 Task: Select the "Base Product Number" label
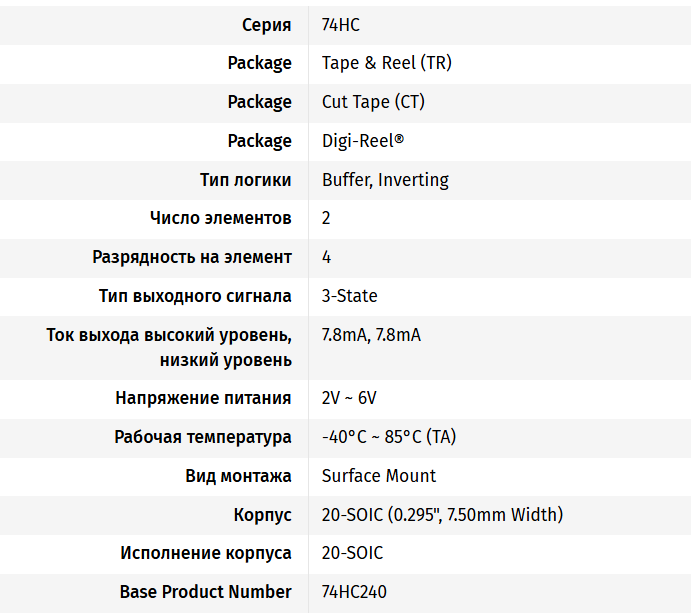coord(205,592)
